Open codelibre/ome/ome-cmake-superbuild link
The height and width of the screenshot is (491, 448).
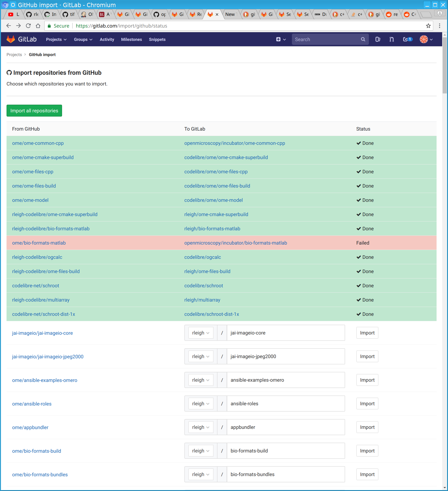click(226, 157)
